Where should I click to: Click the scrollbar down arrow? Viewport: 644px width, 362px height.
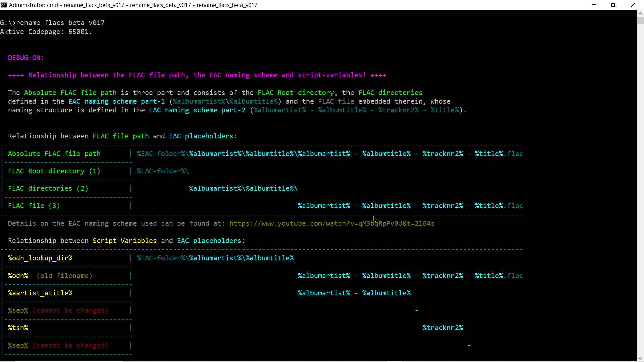tap(640, 358)
